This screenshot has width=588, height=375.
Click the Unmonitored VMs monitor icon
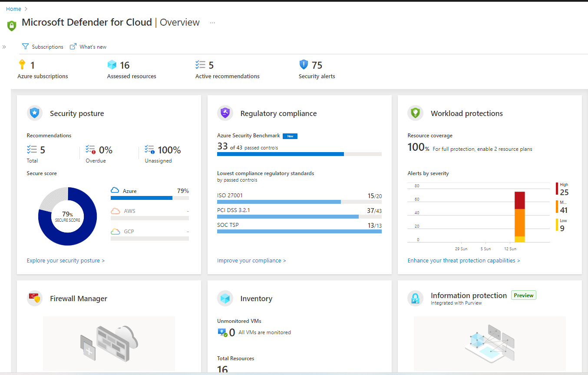222,332
